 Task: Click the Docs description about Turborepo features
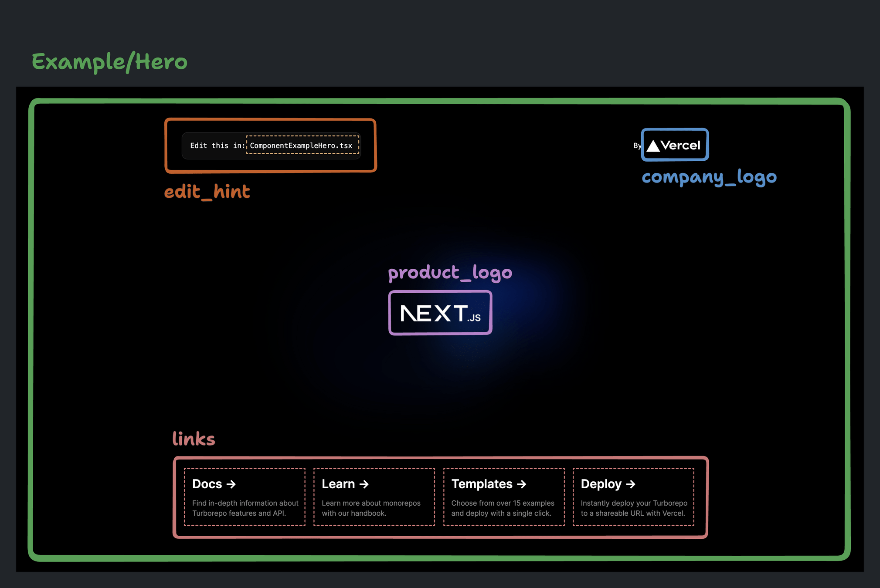[x=245, y=508]
